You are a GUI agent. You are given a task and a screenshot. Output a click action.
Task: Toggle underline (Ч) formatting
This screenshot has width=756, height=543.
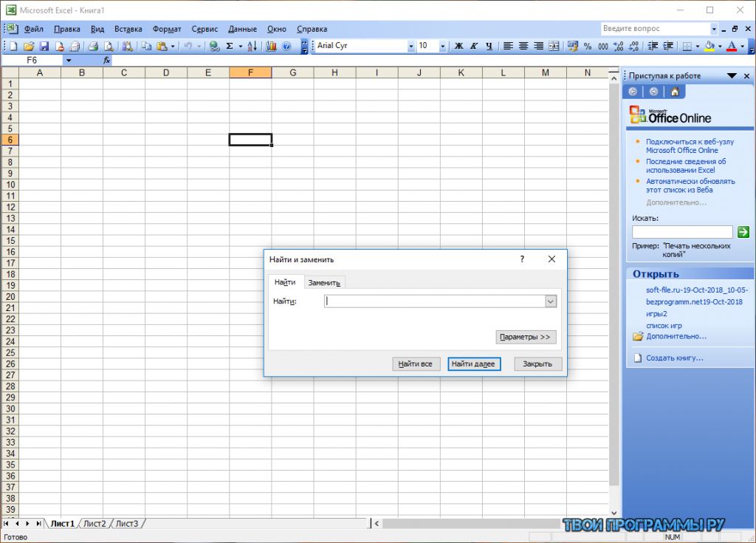tap(489, 47)
